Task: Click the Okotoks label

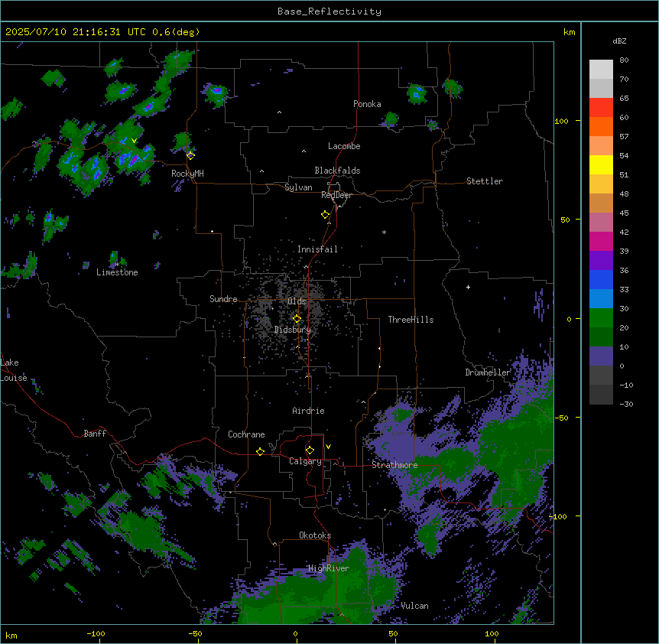Action: tap(315, 535)
